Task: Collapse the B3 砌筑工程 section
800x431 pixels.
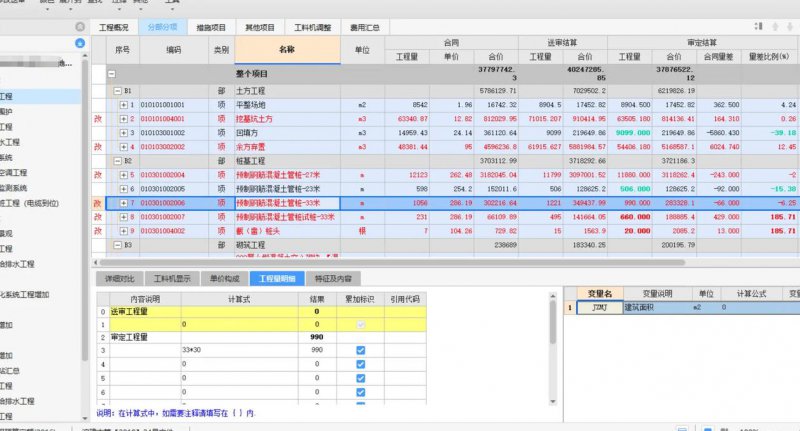Action: [x=117, y=245]
